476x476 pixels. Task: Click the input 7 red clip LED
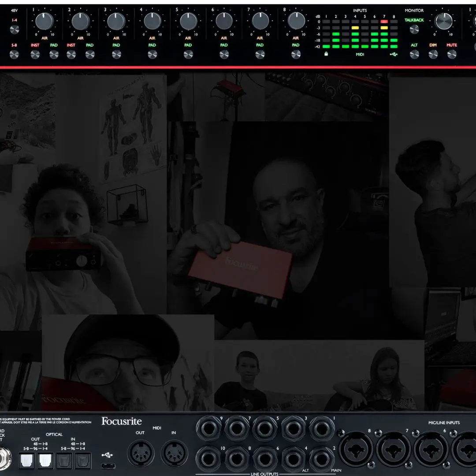[384, 22]
